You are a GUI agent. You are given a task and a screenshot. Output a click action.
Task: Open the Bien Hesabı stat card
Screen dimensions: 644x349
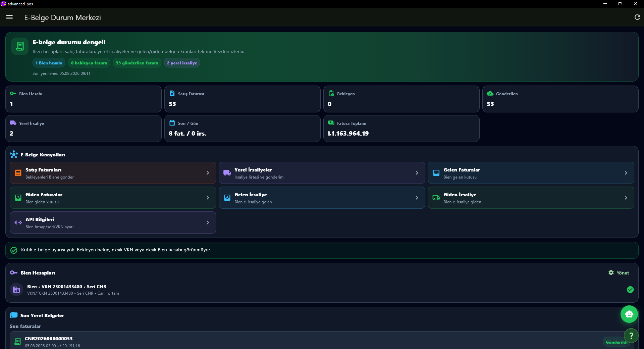click(x=84, y=99)
